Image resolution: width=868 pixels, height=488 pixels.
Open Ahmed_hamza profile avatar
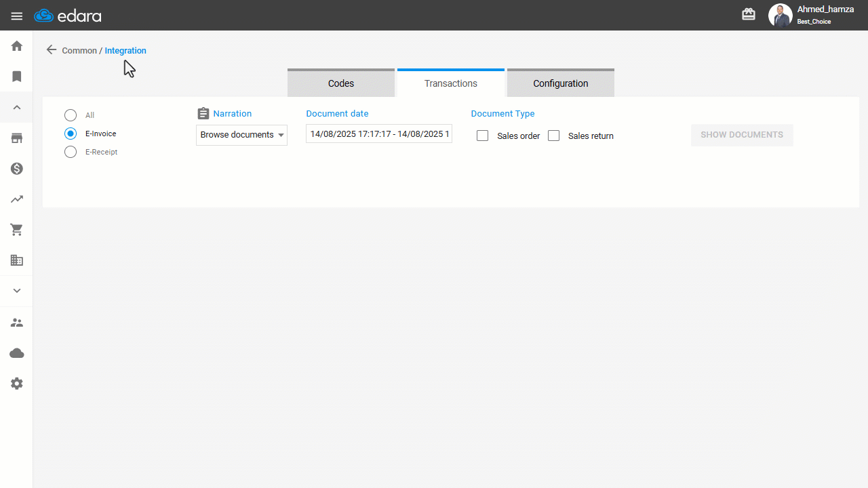click(781, 15)
